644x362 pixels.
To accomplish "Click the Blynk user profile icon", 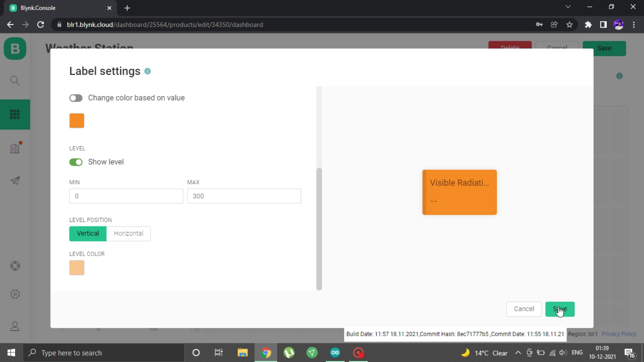I will click(x=15, y=326).
